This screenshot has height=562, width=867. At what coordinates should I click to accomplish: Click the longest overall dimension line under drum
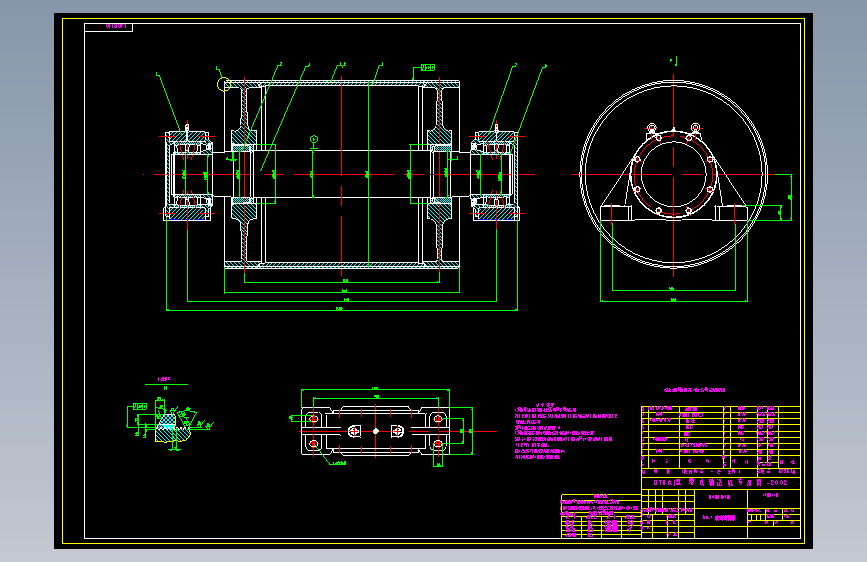pyautogui.click(x=342, y=310)
